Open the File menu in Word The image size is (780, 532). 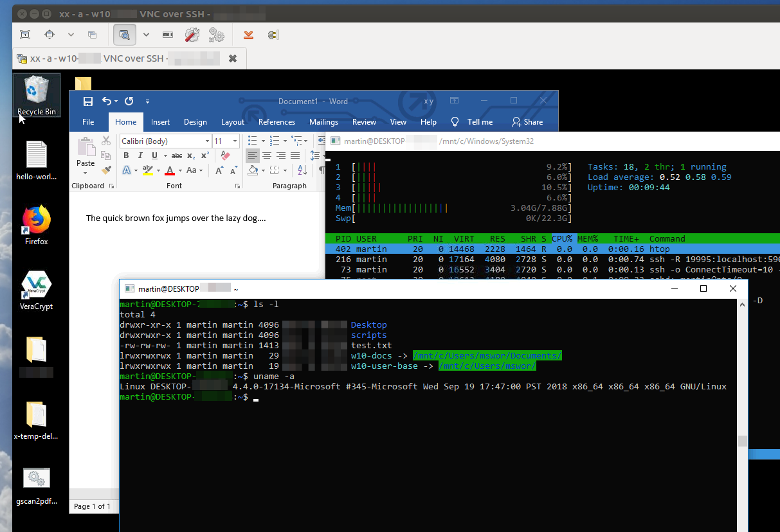click(88, 122)
